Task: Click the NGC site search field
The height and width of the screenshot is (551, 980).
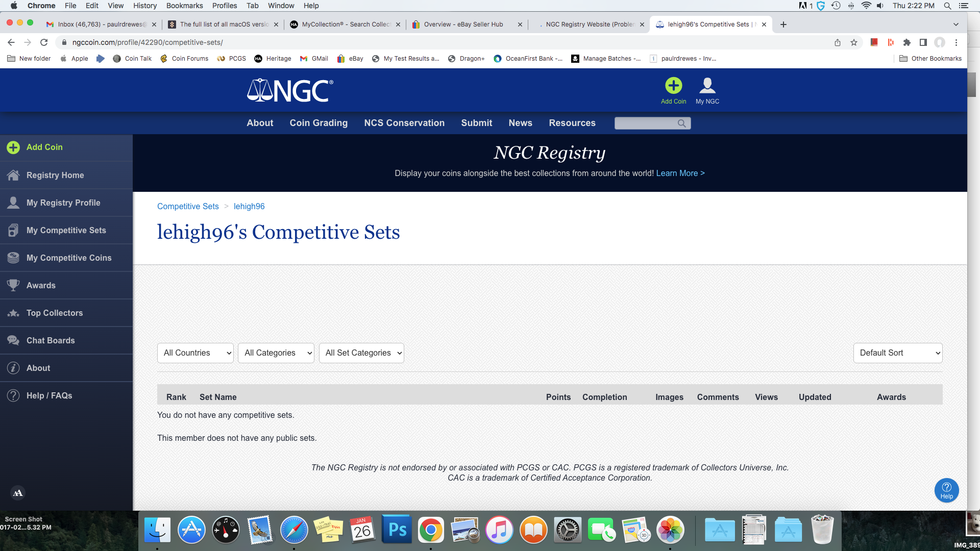Action: coord(646,123)
